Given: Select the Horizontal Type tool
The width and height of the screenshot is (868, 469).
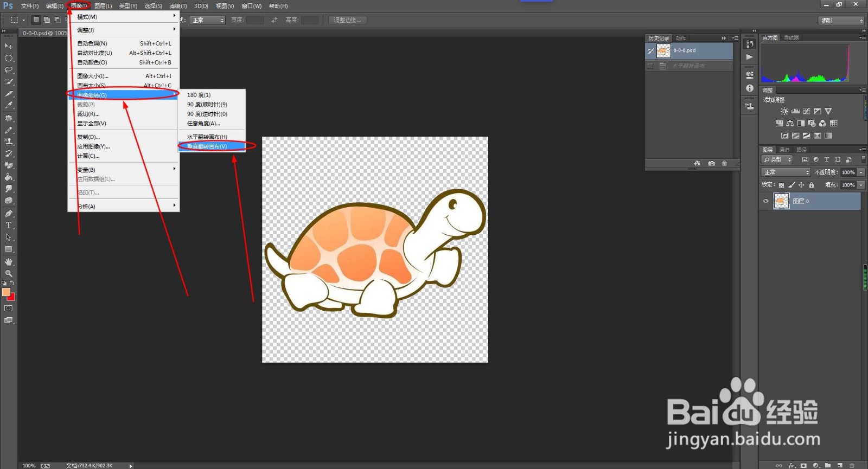Looking at the screenshot, I should point(9,226).
